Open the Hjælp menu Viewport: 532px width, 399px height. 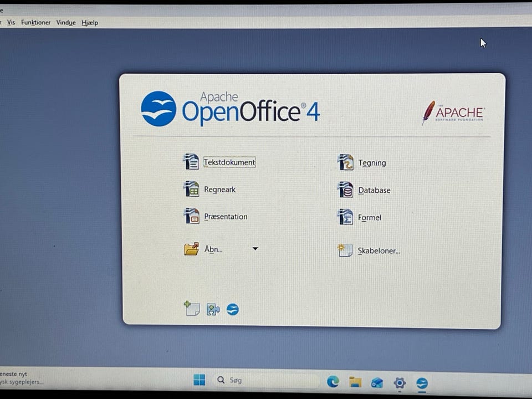click(x=90, y=23)
